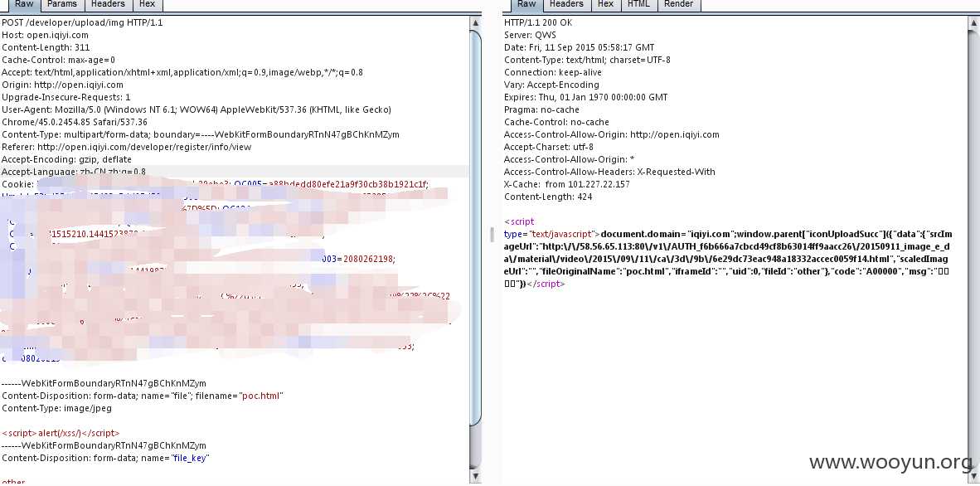Switch to the response panel's Raw tab
Screen dimensions: 980x486
tap(526, 4)
